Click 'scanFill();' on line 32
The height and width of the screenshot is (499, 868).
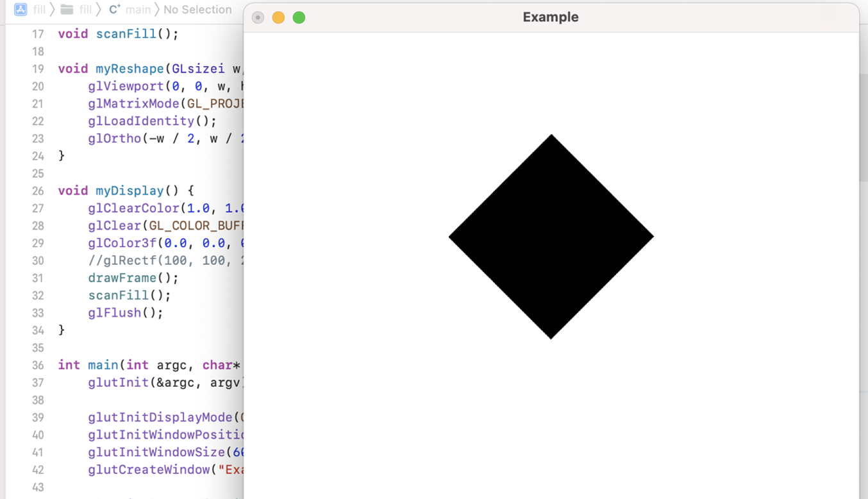click(x=129, y=296)
